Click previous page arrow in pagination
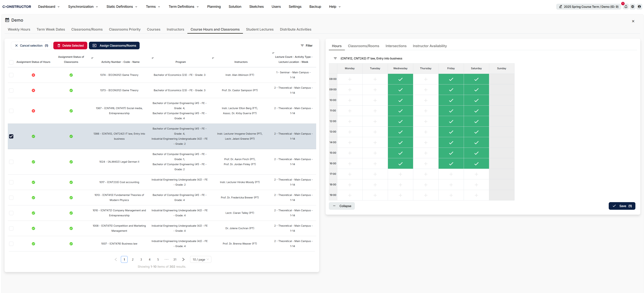Image resolution: width=644 pixels, height=293 pixels. pyautogui.click(x=116, y=260)
